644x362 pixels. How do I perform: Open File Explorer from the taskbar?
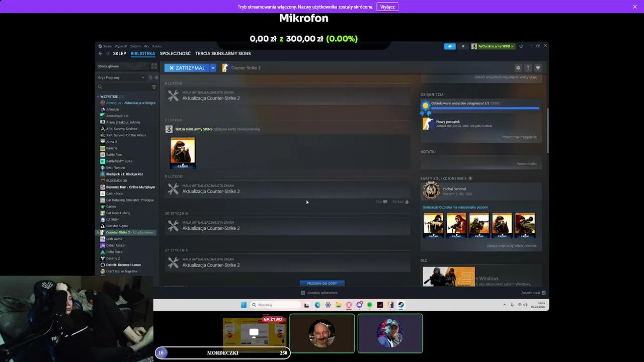click(339, 305)
